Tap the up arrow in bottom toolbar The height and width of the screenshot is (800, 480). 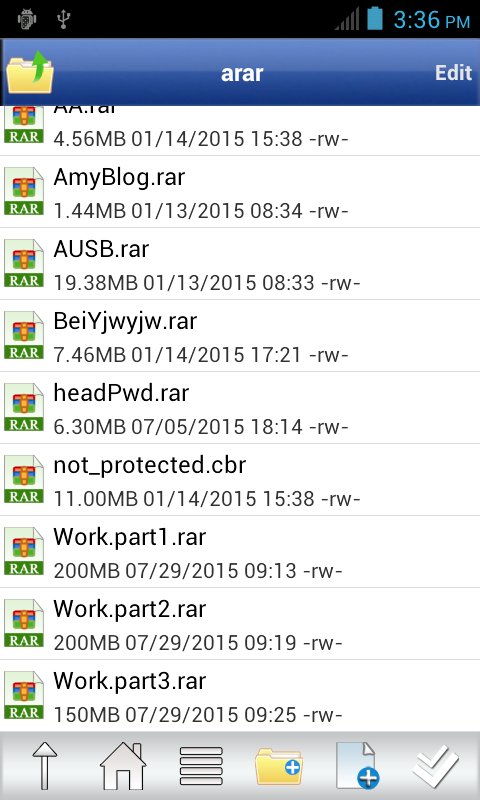45,765
